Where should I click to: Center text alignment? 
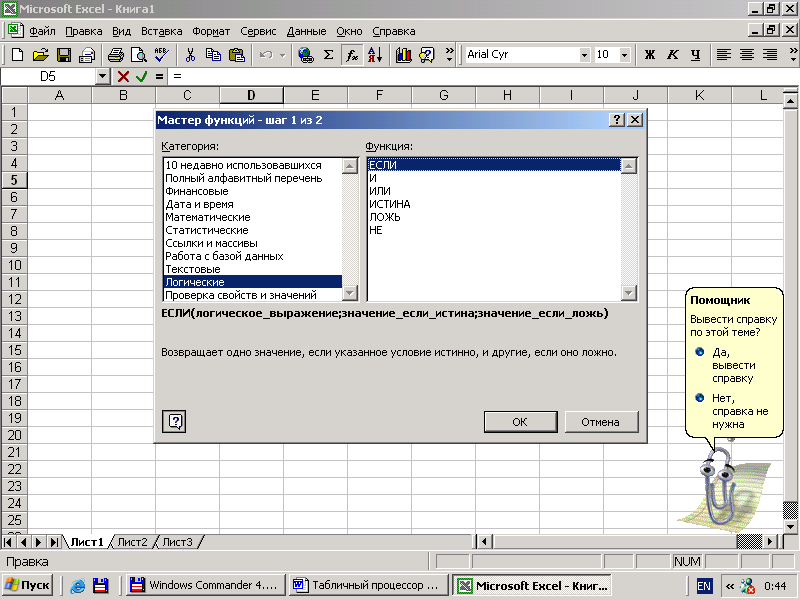pyautogui.click(x=747, y=55)
